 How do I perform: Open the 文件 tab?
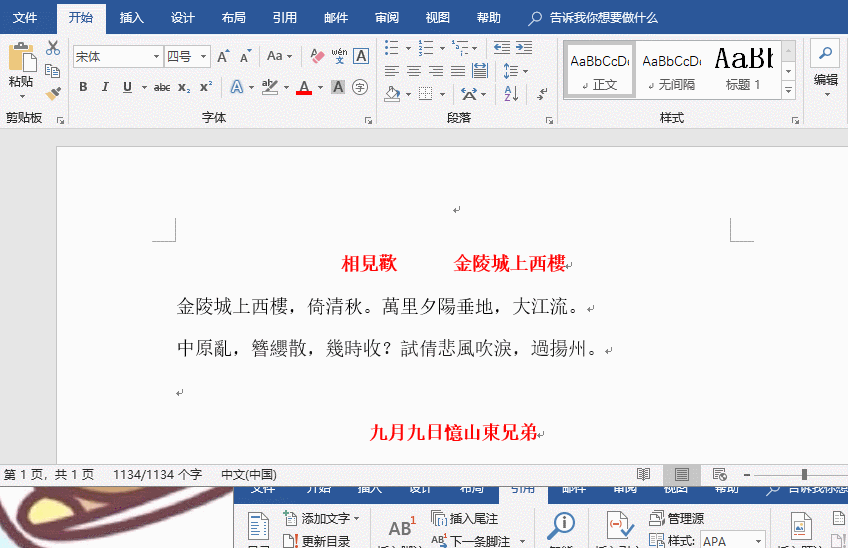25,18
